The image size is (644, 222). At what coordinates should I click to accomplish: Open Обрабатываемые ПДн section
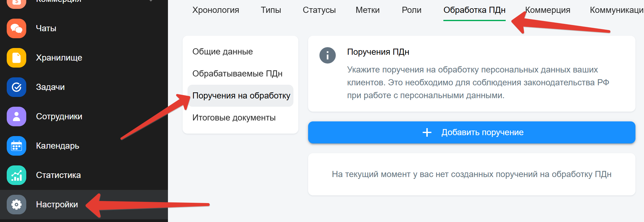point(237,74)
